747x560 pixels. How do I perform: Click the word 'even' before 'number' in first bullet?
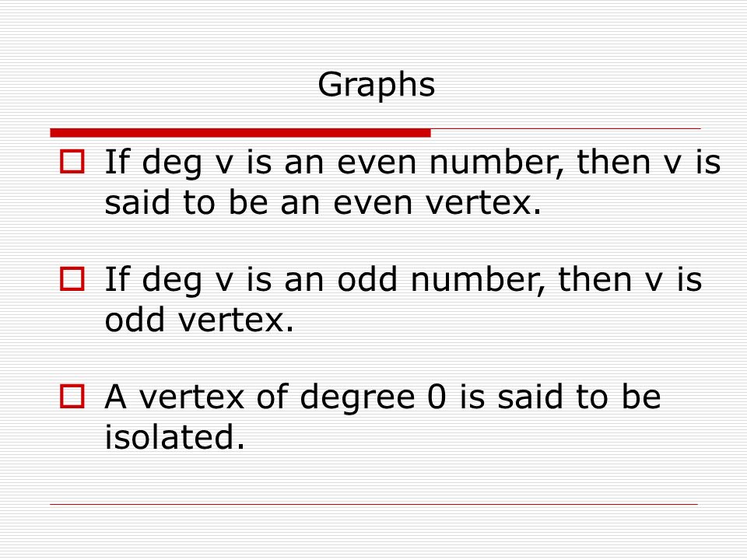378,163
